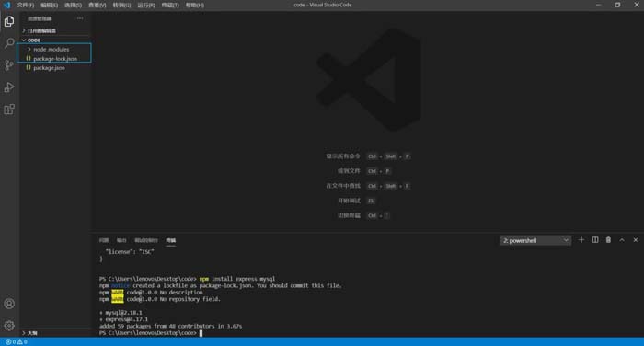
Task: Switch to the Debug Console tab
Action: 146,240
